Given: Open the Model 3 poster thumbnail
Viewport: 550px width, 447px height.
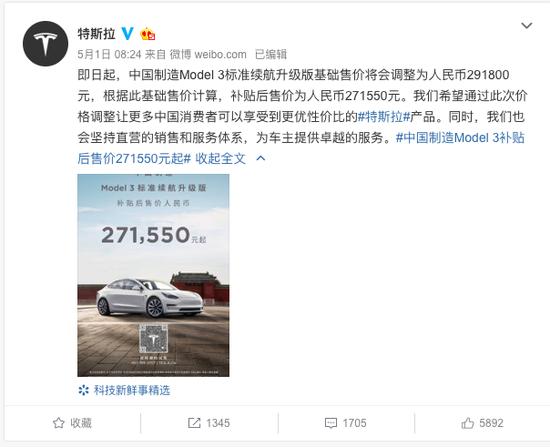Looking at the screenshot, I should 153,275.
